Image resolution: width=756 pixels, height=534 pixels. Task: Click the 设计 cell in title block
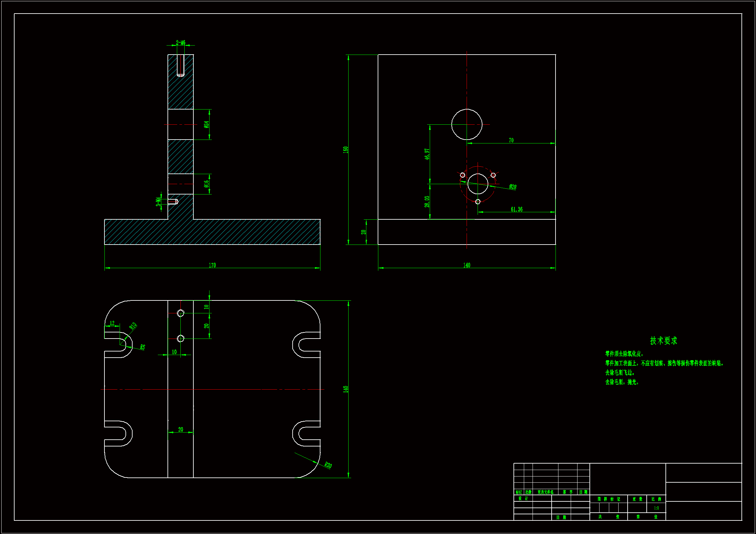(x=523, y=498)
